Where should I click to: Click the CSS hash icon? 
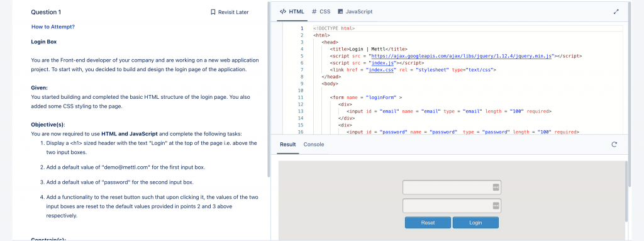314,11
